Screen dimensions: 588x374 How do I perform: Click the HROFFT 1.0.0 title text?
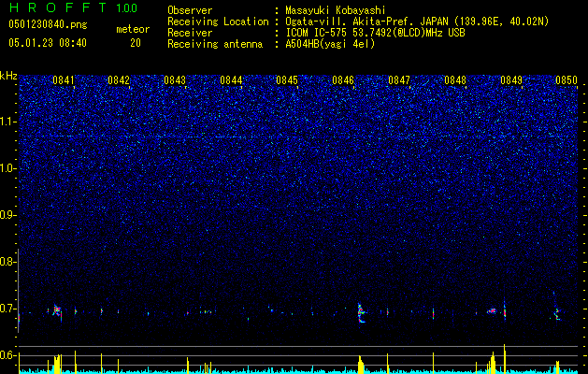pos(73,7)
